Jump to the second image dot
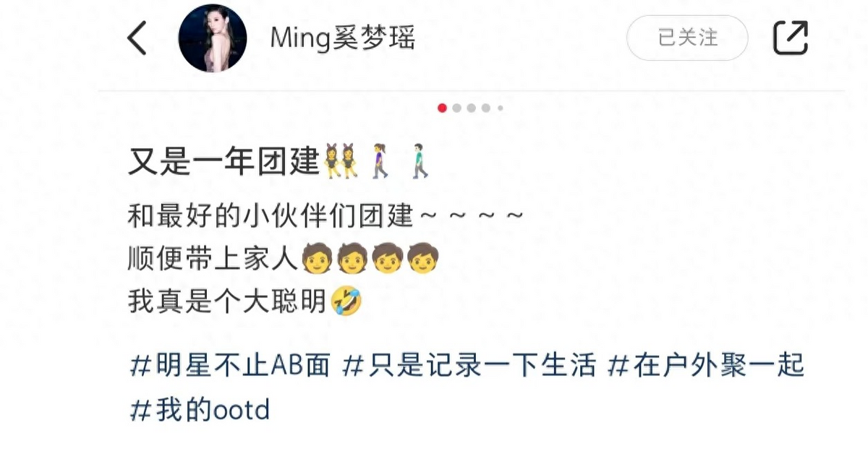Image resolution: width=868 pixels, height=454 pixels. 457,108
